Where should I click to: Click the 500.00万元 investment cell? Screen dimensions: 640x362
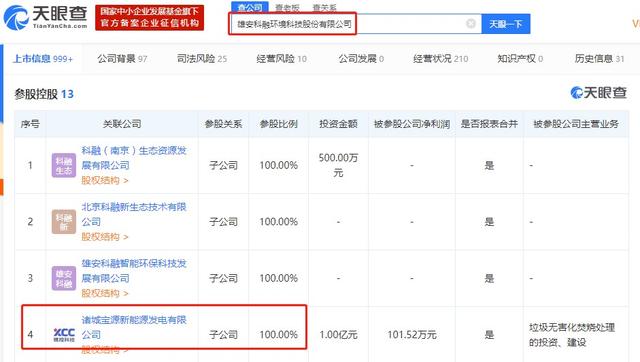[x=338, y=165]
